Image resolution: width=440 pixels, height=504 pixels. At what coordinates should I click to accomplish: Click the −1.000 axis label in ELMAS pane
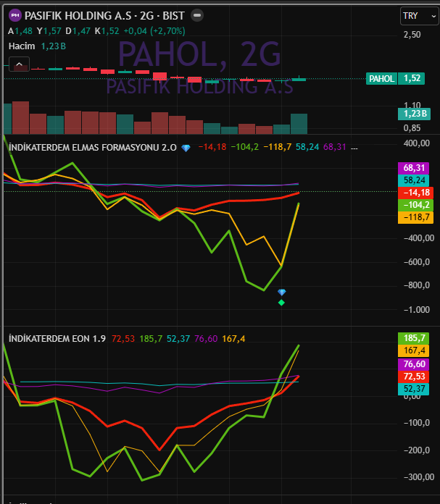coord(417,310)
